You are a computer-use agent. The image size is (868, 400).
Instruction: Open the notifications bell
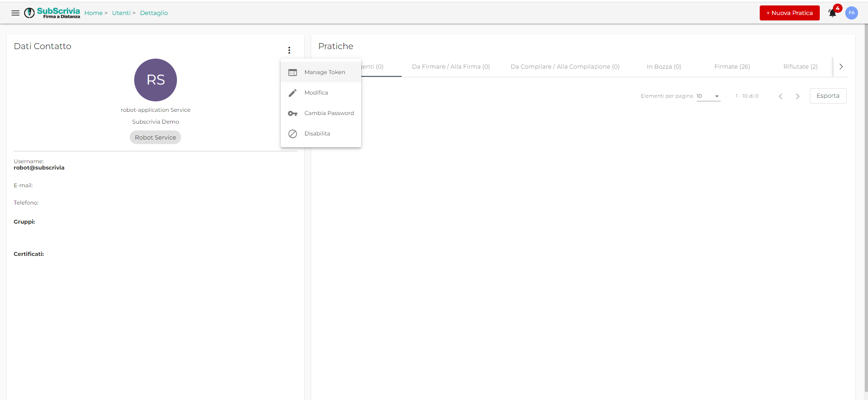pos(833,13)
